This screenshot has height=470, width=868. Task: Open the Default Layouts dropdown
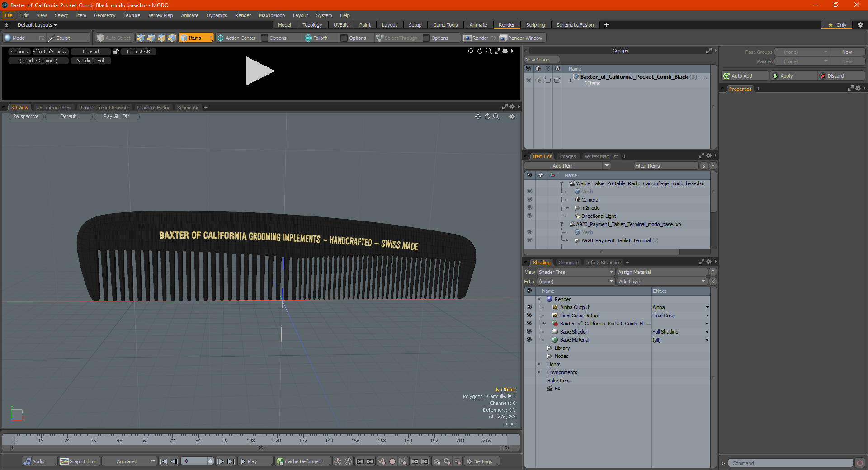(x=37, y=25)
